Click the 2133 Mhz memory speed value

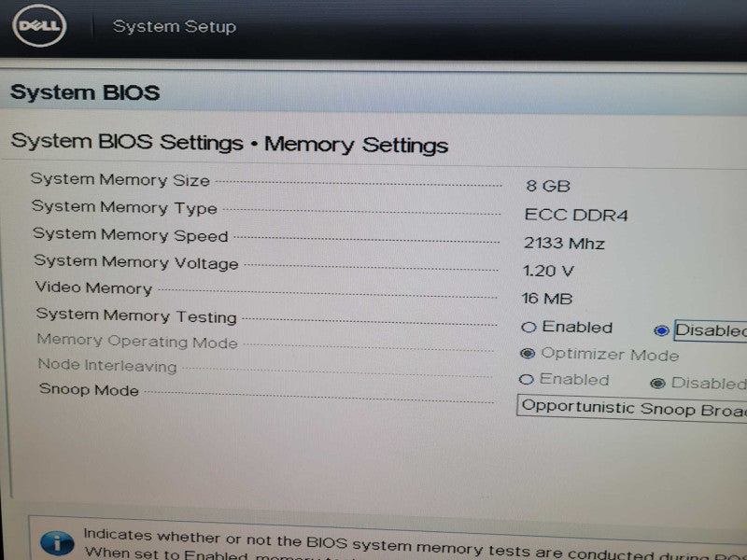[x=564, y=244]
